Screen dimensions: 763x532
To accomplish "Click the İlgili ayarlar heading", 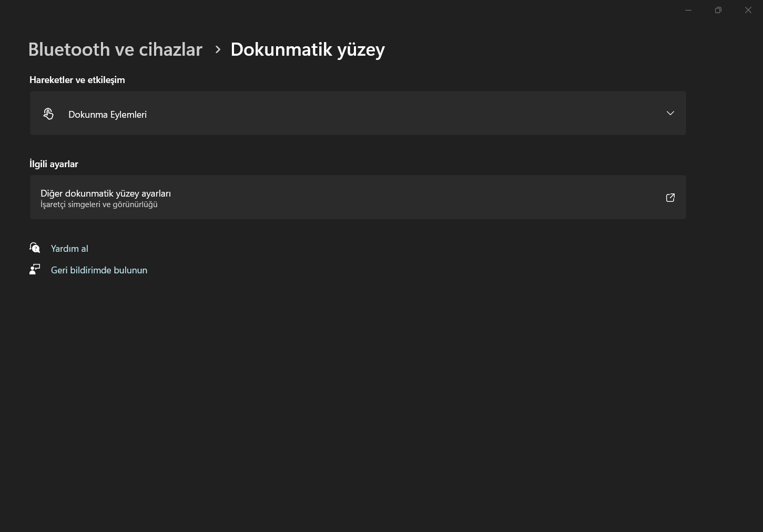I will 54,164.
